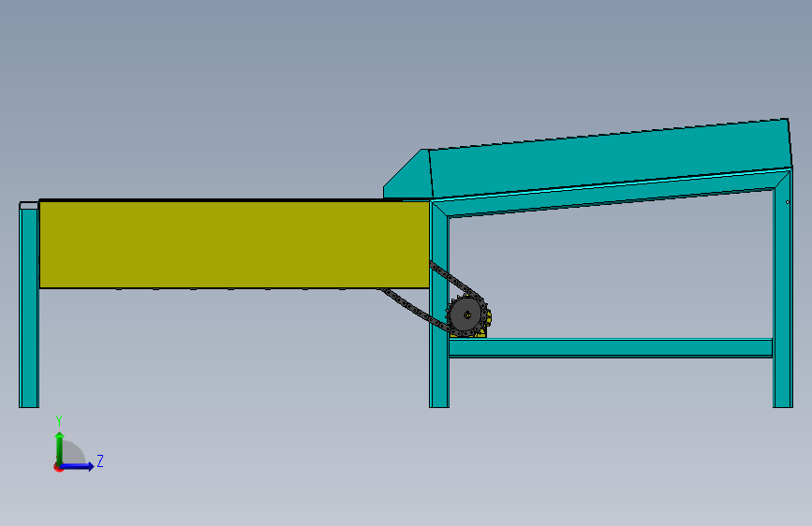Viewport: 812px width, 526px height.
Task: Pick the far left teal support leg
Action: click(x=29, y=305)
